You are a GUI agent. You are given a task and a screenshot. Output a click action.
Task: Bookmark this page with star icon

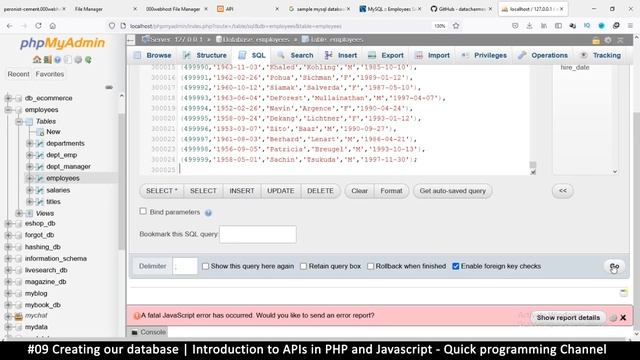point(456,26)
